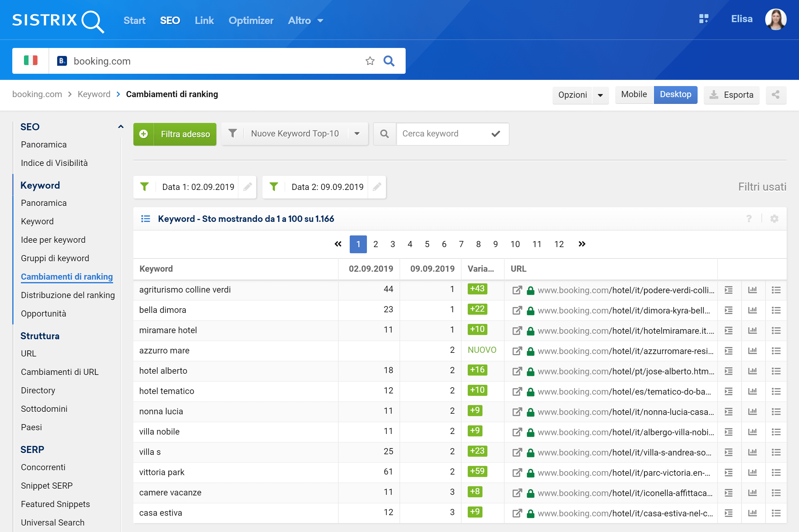Open Gruppi di keyword in sidebar

[x=55, y=258]
